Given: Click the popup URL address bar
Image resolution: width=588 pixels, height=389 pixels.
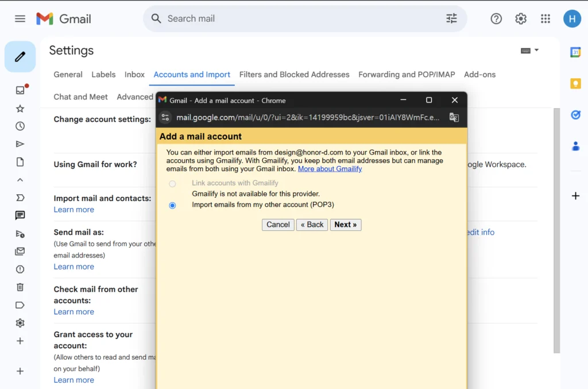Looking at the screenshot, I should (308, 117).
